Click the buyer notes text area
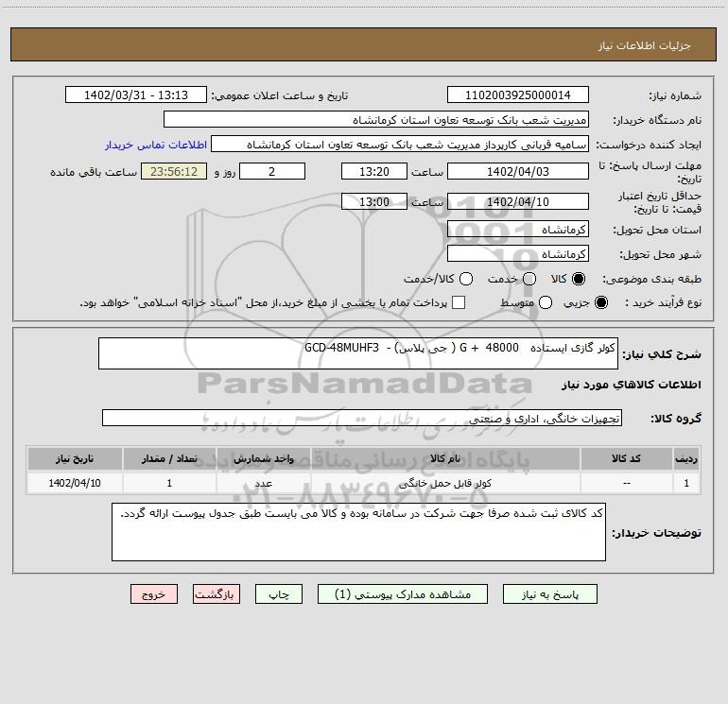Image resolution: width=728 pixels, height=704 pixels. pyautogui.click(x=358, y=532)
